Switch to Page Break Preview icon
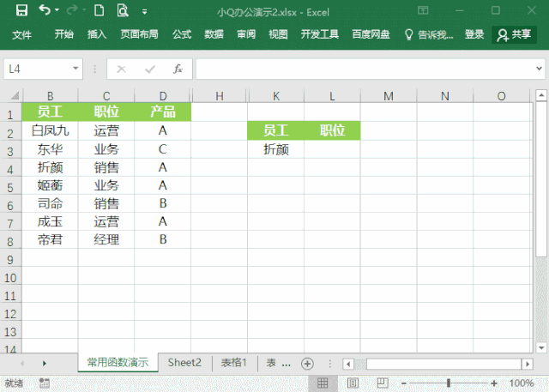 [x=383, y=383]
